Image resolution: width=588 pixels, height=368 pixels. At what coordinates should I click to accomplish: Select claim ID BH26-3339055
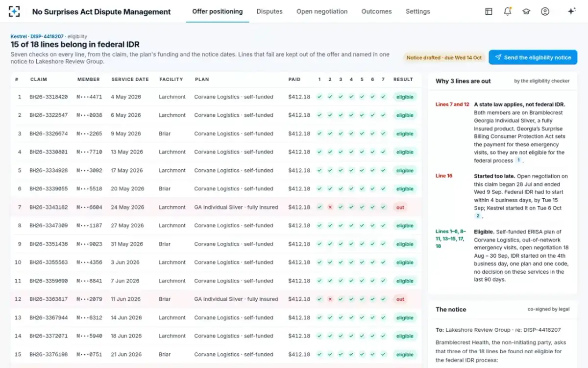[49, 189]
